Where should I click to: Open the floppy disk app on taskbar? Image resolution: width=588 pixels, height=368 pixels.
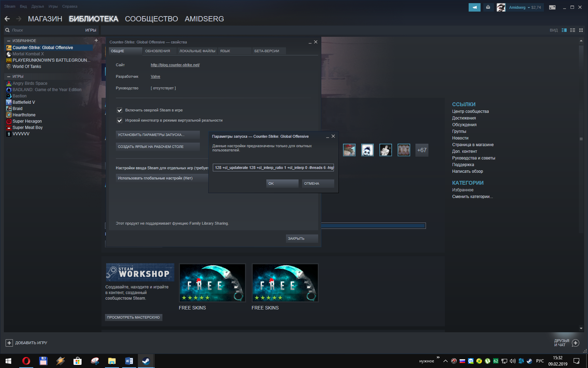[x=43, y=361]
